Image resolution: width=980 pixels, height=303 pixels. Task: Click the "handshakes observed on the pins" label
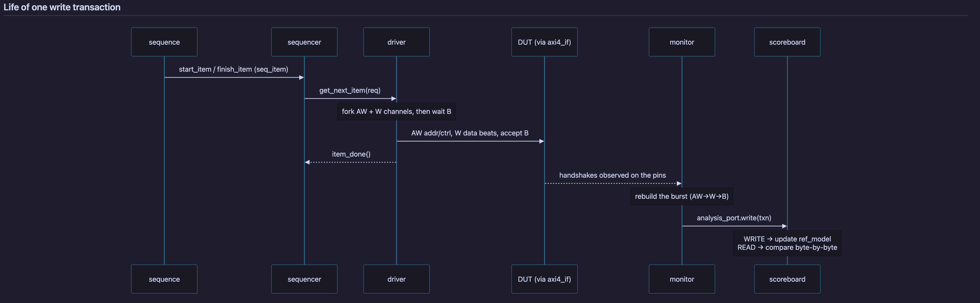pos(612,175)
